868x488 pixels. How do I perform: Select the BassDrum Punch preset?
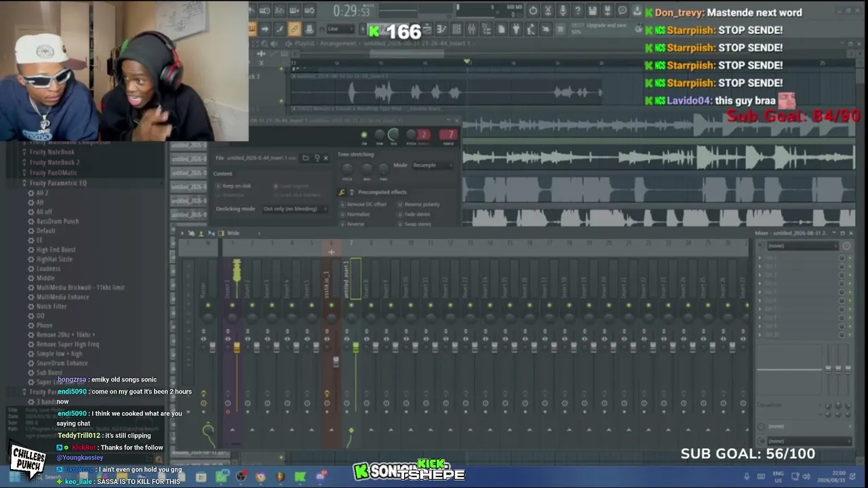pos(57,222)
